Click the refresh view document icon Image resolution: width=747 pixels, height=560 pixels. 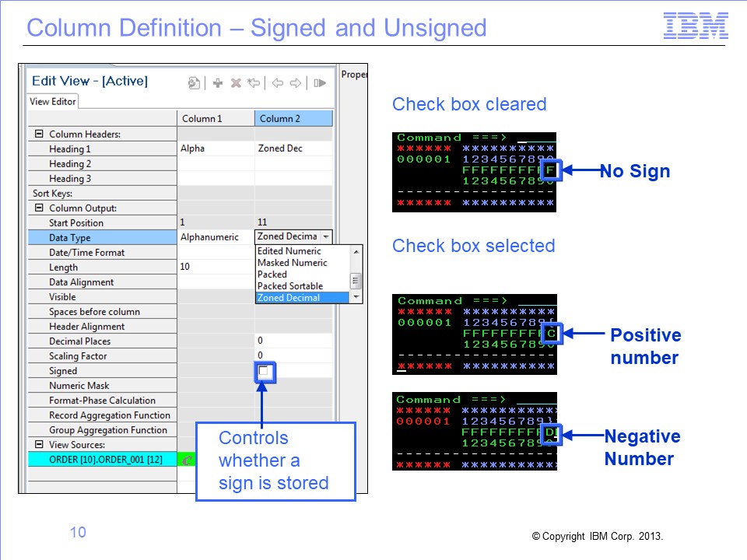coord(194,83)
